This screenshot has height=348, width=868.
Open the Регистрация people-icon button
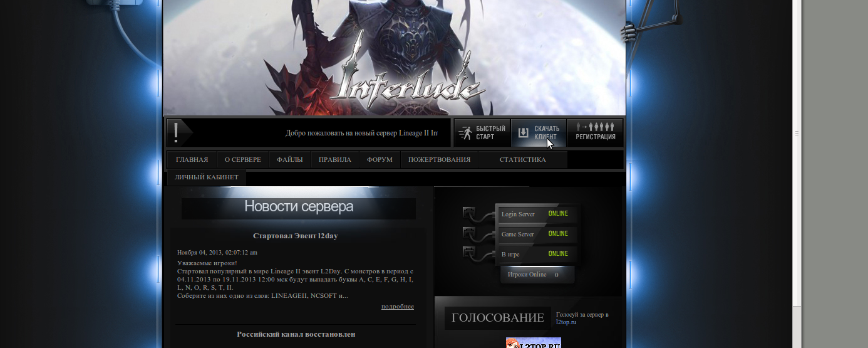595,133
